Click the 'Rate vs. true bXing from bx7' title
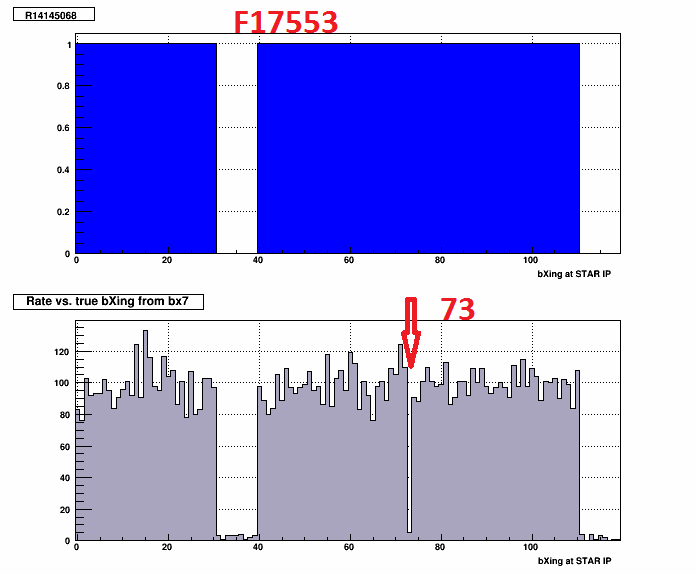This screenshot has height=574, width=696. [108, 301]
